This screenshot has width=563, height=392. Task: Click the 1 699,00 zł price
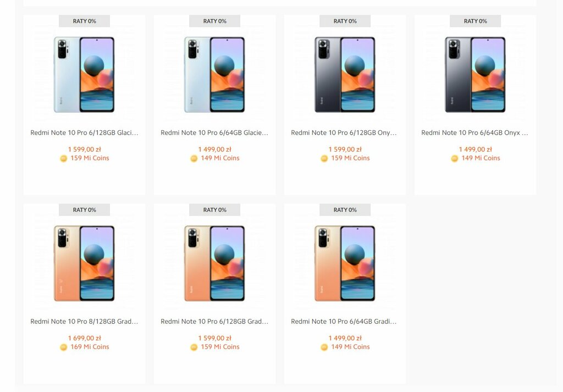84,338
